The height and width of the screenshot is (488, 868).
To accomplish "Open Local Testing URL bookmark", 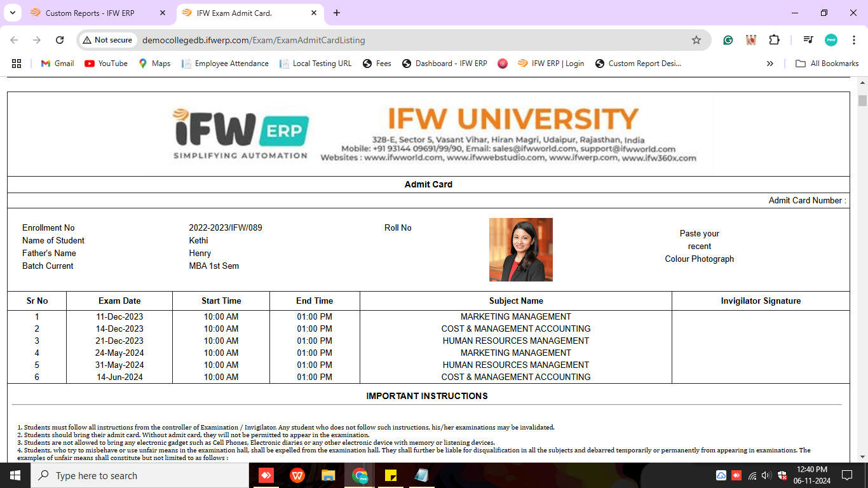I will coord(315,64).
